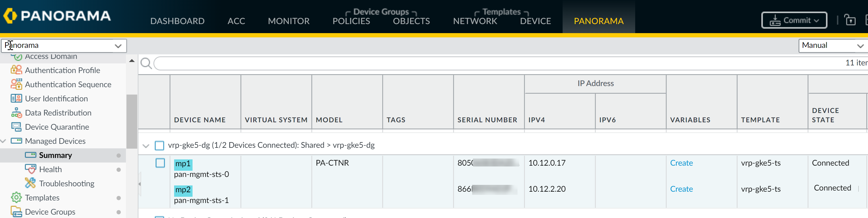Open the Panorama context dropdown
Screen dimensions: 868x218
[x=64, y=46]
